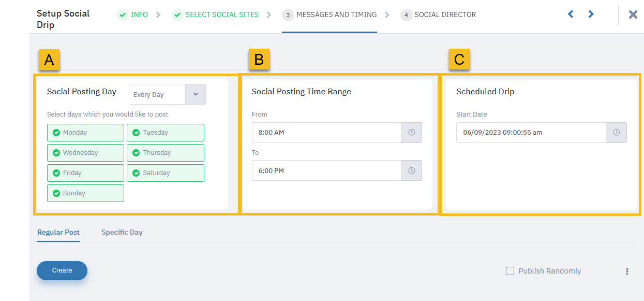Screen dimensions: 644x301
Task: Switch to the Specific Day tab
Action: tap(122, 232)
